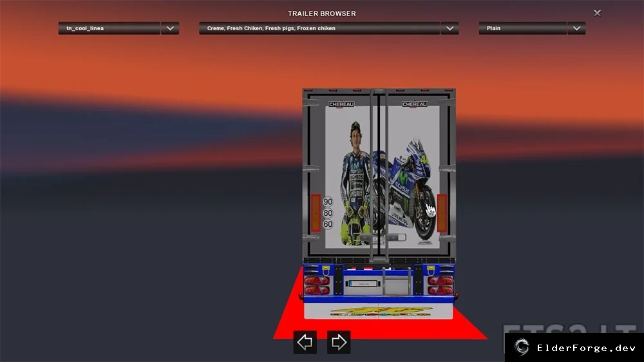
Task: Click the TRAILER BROWSER title text
Action: (322, 14)
